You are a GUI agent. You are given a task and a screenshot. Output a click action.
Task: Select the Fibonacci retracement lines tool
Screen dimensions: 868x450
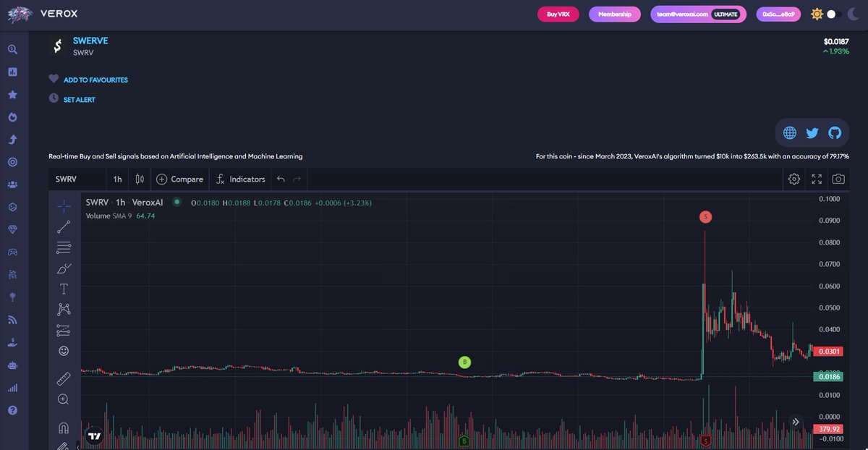click(64, 247)
